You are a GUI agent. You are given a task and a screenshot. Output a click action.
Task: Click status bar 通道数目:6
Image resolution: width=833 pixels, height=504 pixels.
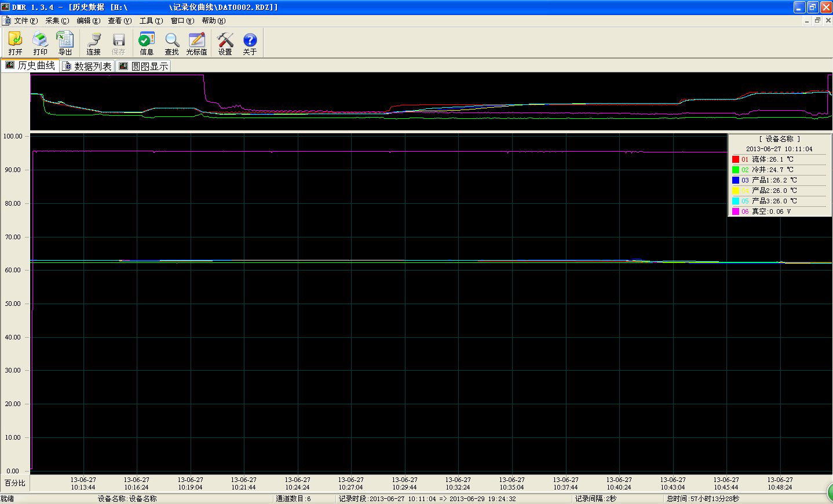click(293, 499)
